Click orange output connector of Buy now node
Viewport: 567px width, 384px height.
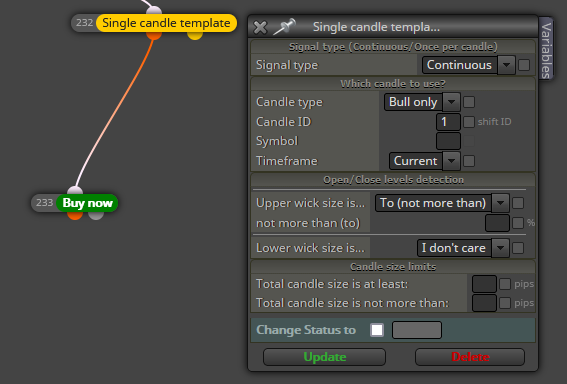click(75, 216)
